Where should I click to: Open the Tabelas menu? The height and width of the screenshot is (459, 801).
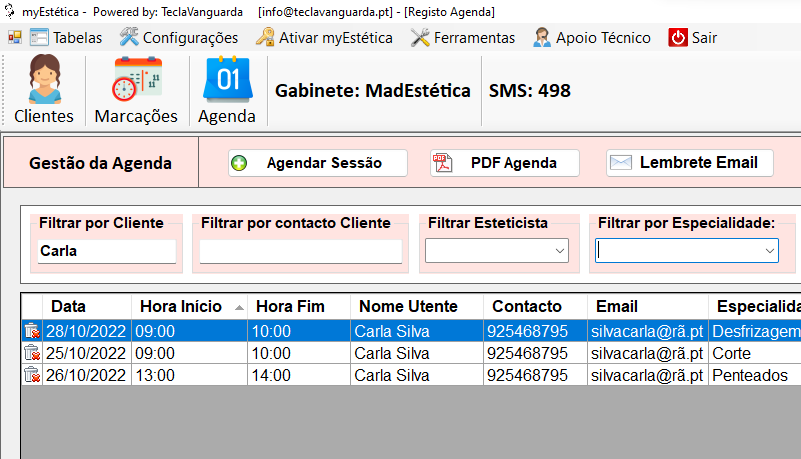pos(66,38)
